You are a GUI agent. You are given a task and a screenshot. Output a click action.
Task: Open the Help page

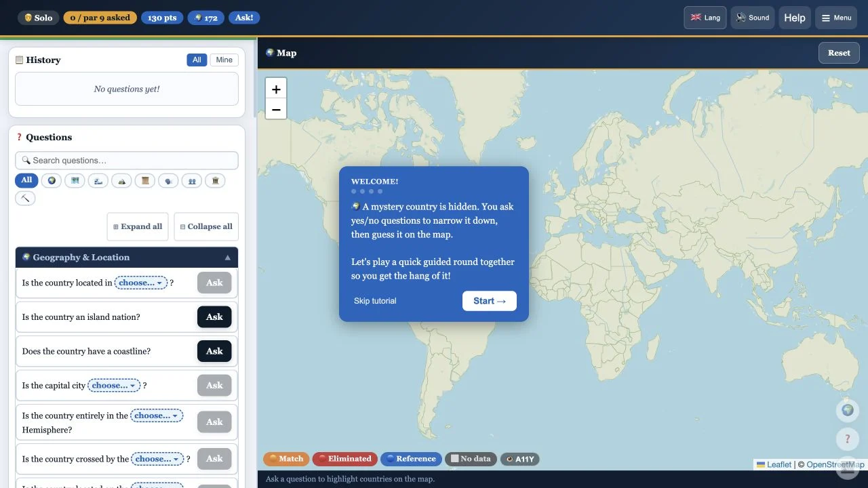coord(795,18)
